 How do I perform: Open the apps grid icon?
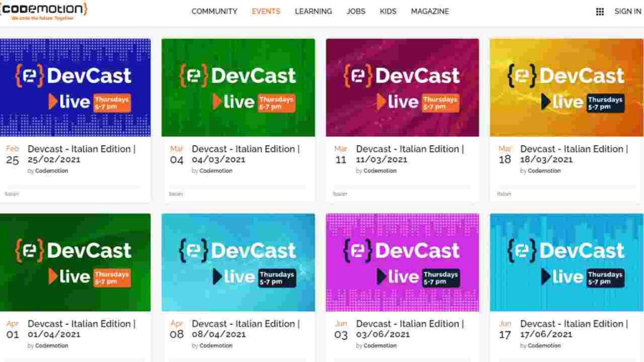(x=599, y=11)
